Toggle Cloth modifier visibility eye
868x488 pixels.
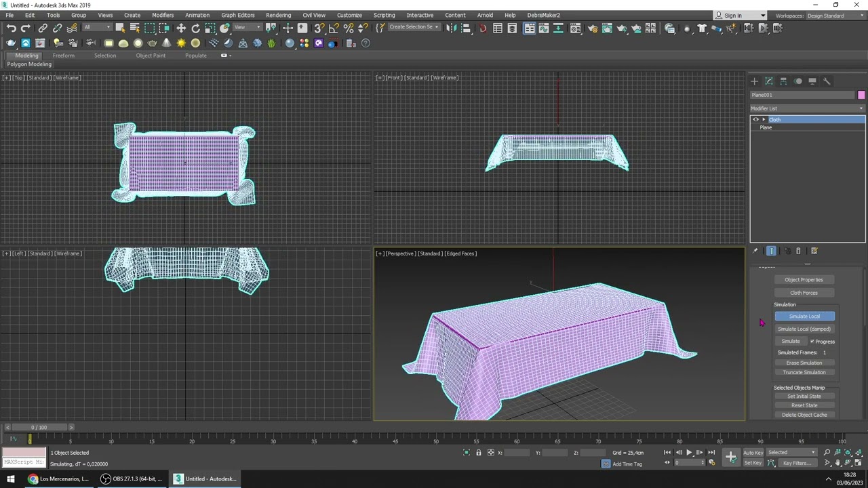[755, 120]
